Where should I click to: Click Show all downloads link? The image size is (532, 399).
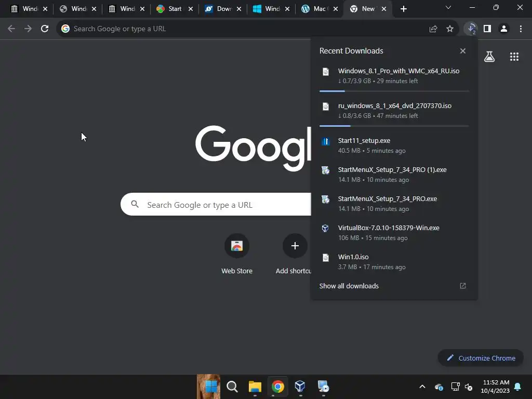point(349,286)
